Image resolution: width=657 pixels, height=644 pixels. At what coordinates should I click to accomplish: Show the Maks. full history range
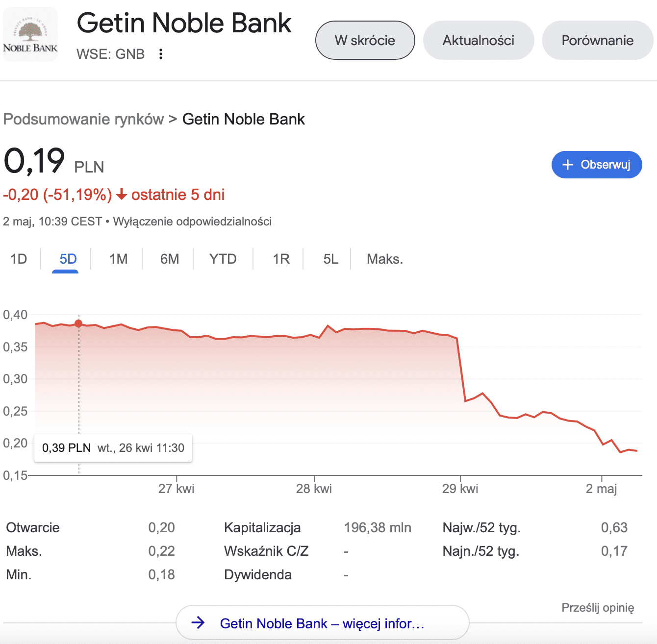[x=384, y=259]
